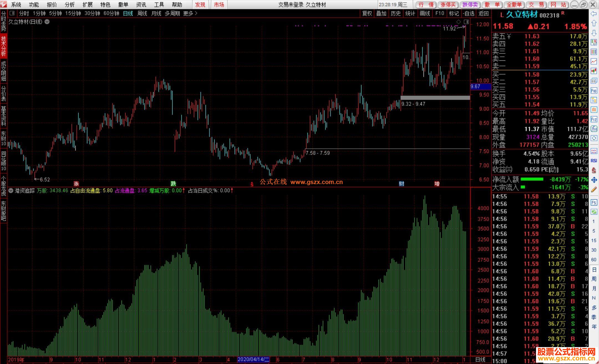Click the back arrow icon in right toolbar
This screenshot has width=599, height=364.
[594, 14]
